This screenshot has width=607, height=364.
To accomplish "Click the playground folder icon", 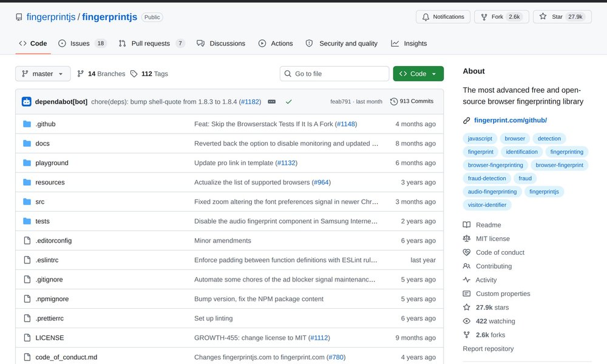I will [x=27, y=163].
